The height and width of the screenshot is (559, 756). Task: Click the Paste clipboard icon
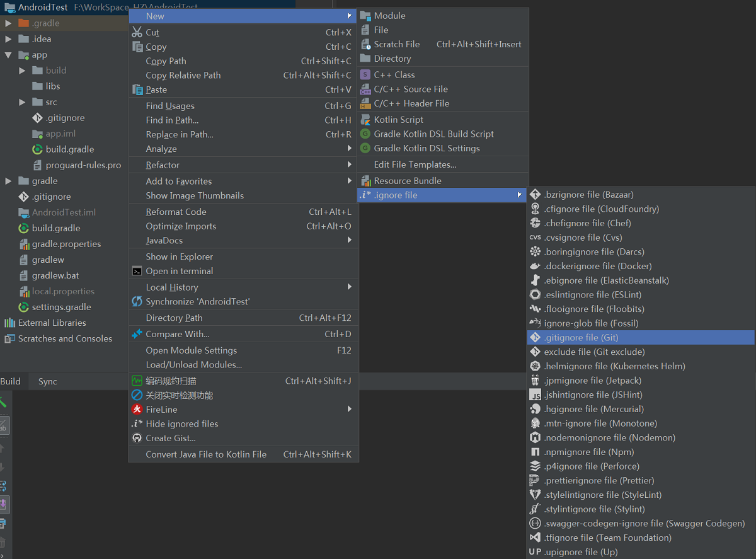(137, 89)
